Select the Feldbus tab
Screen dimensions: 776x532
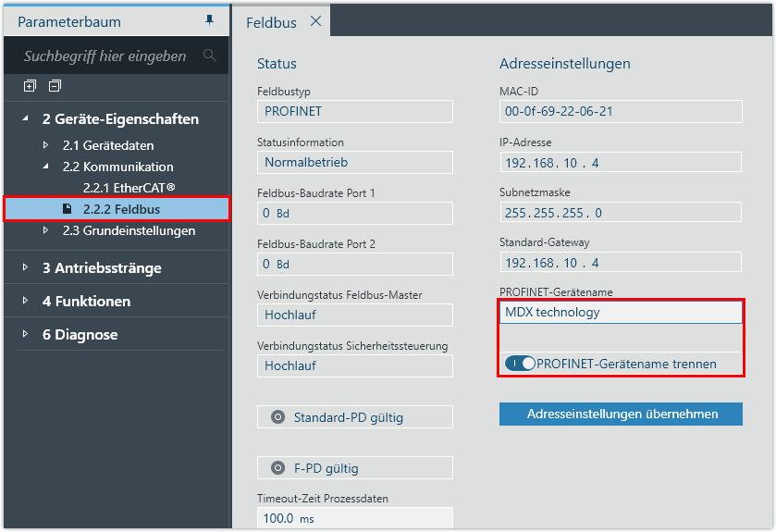[265, 22]
